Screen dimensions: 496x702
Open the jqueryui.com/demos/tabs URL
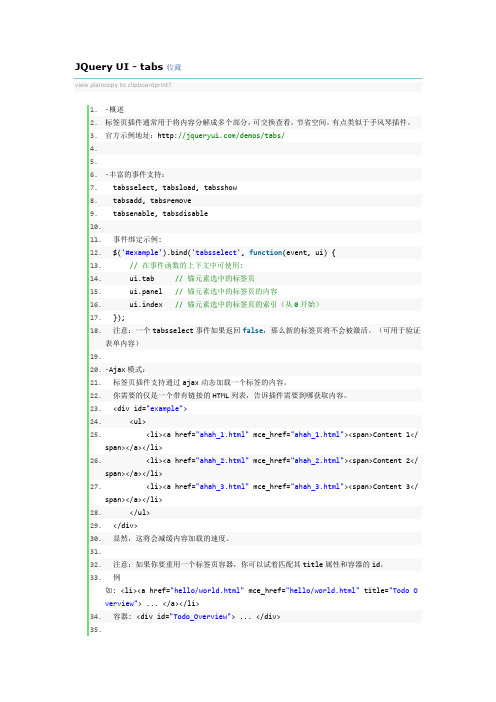(x=221, y=135)
